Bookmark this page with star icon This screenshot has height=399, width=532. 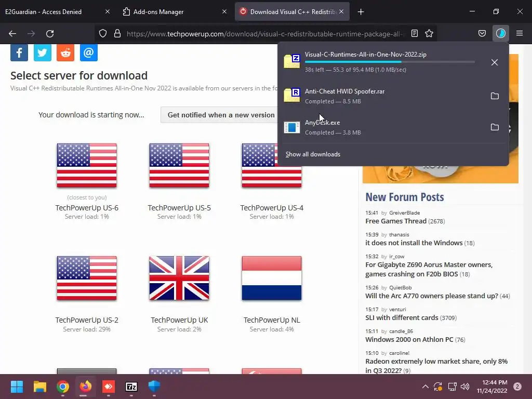(x=429, y=33)
